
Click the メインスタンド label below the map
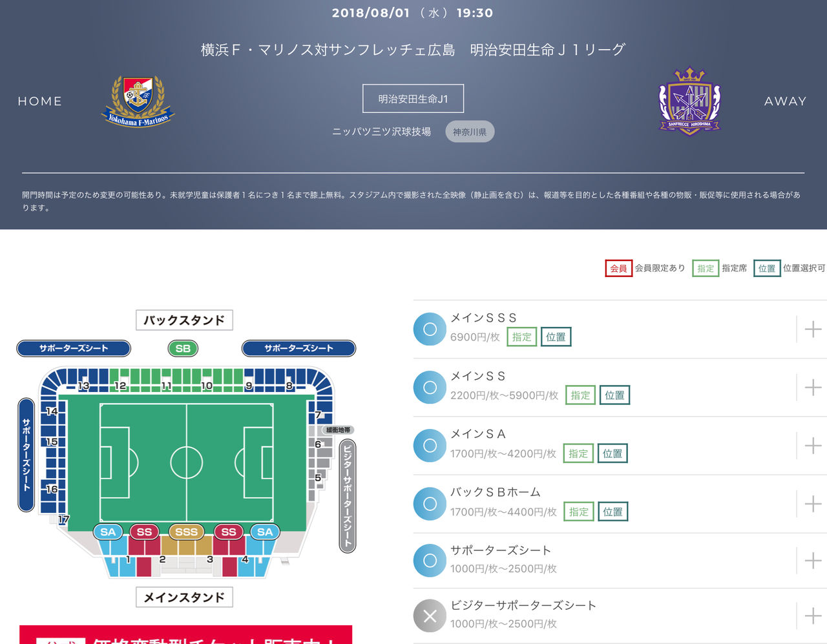(x=184, y=597)
